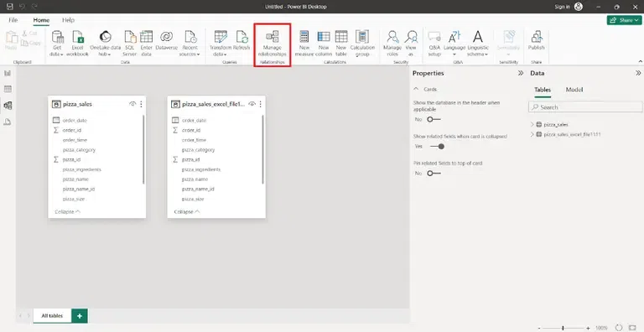Open the Get data menu

coord(57,43)
